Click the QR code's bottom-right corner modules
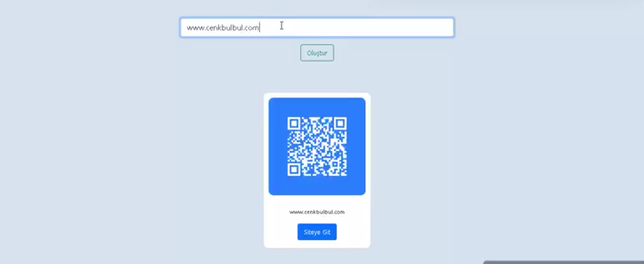Image resolution: width=644 pixels, height=264 pixels. (341, 171)
